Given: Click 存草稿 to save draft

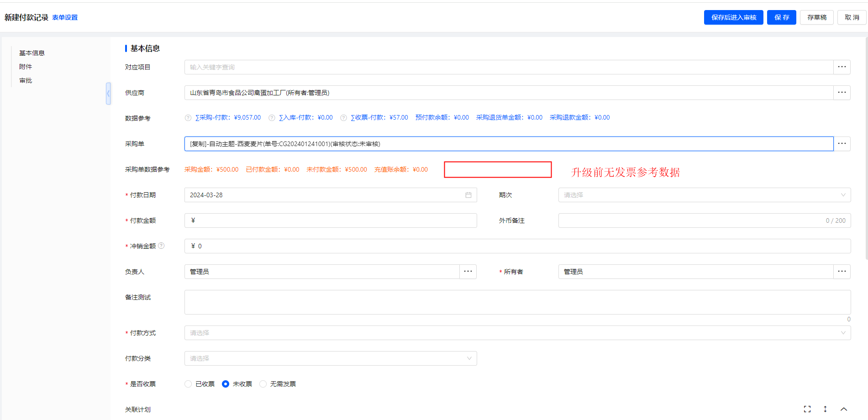Looking at the screenshot, I should pyautogui.click(x=817, y=17).
